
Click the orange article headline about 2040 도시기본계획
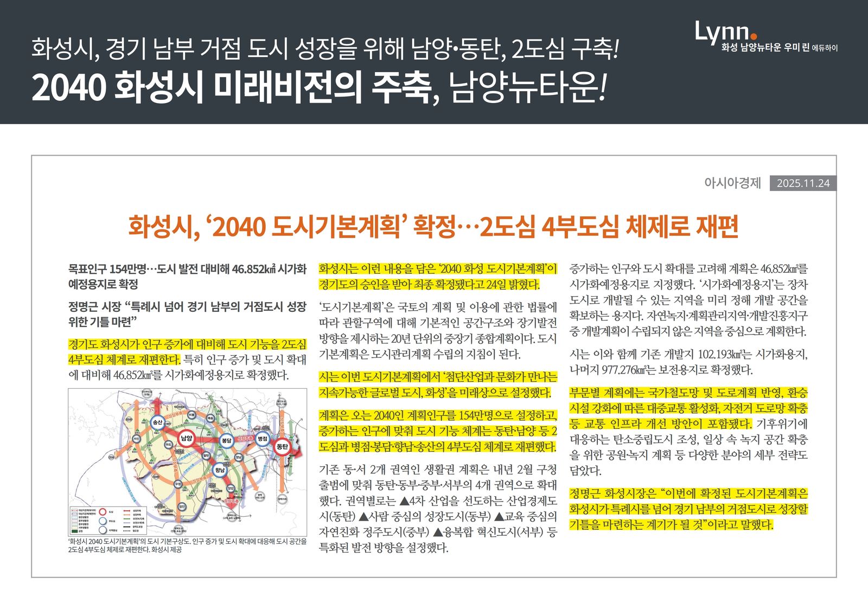pos(433,227)
